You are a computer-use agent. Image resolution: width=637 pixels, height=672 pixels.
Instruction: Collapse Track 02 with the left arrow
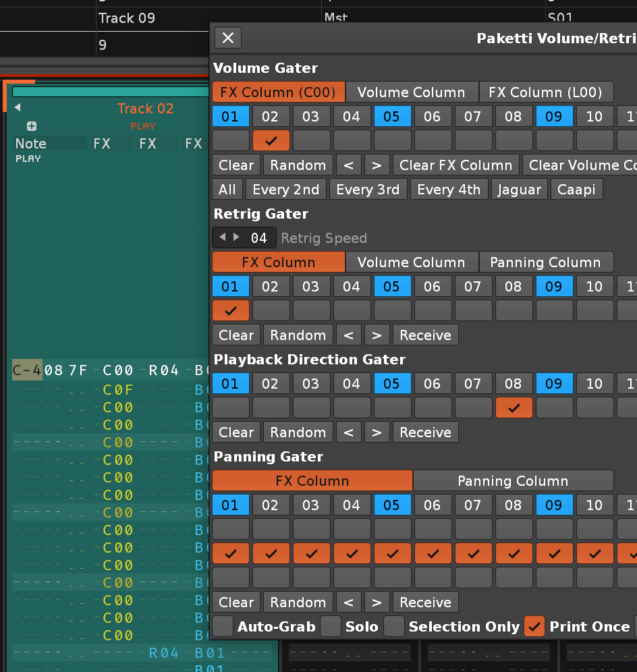[x=18, y=108]
